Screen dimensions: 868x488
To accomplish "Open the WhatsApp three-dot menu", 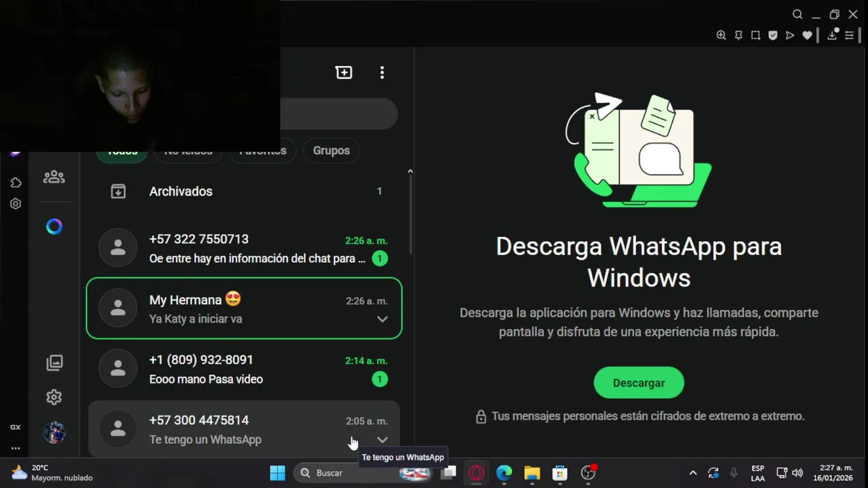I will point(382,73).
